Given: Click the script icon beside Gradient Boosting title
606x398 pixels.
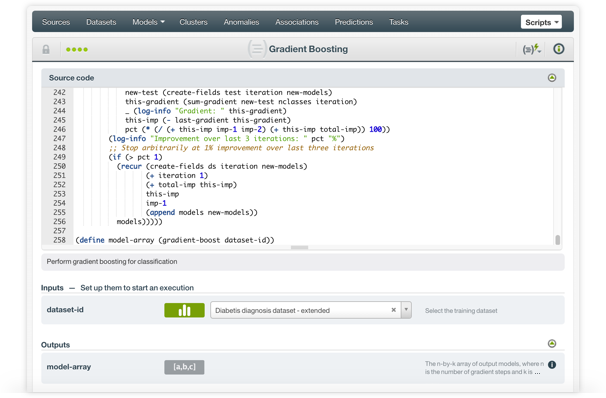Looking at the screenshot, I should 257,49.
